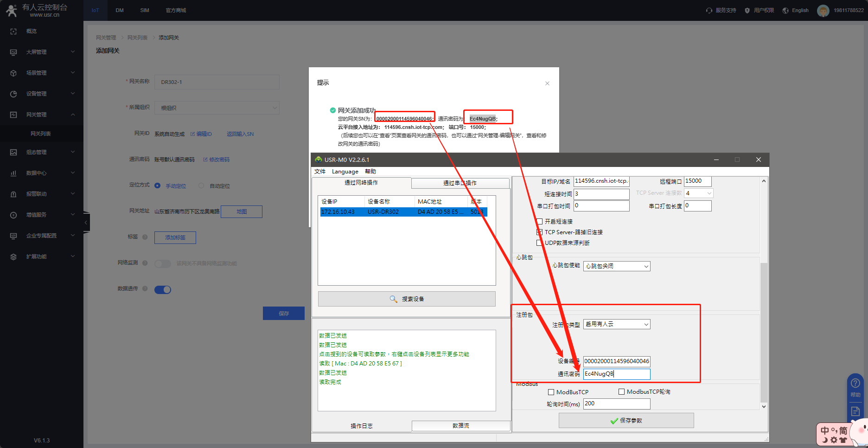The image size is (868, 448).
Task: Click the 增值服务 sidebar icon
Action: pyautogui.click(x=13, y=215)
